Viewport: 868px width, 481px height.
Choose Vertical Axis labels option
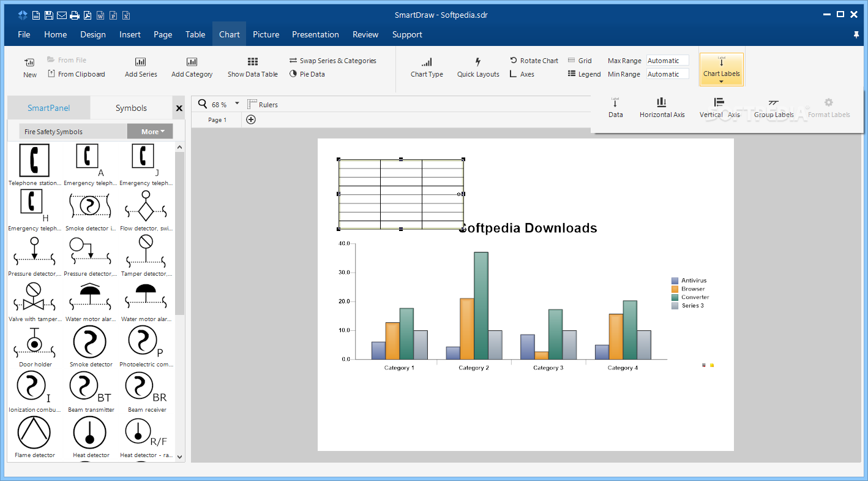[720, 107]
